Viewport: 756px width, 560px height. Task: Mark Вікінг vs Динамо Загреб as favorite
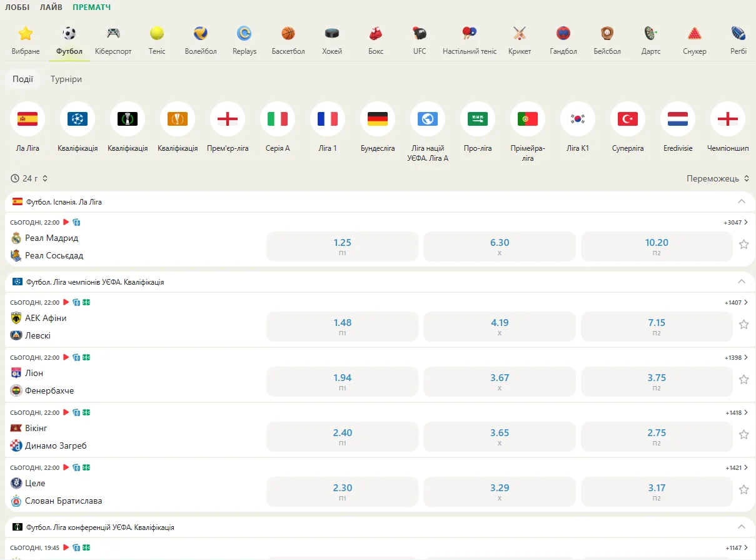point(743,435)
